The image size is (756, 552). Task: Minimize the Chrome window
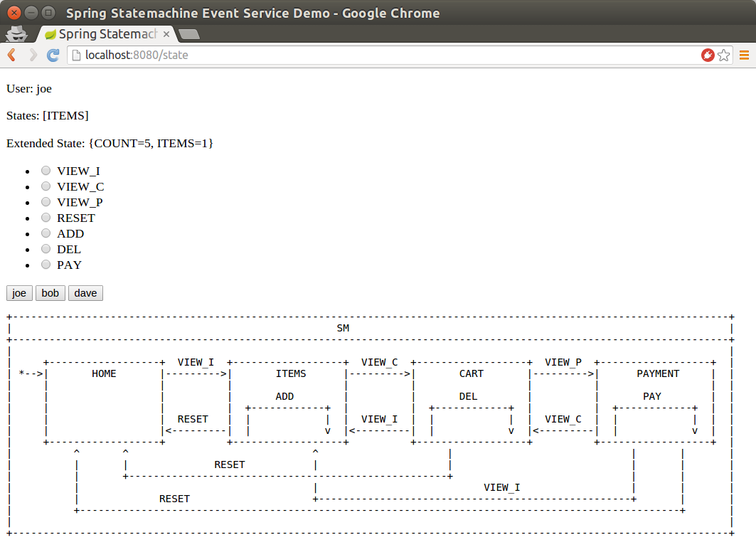click(x=31, y=13)
